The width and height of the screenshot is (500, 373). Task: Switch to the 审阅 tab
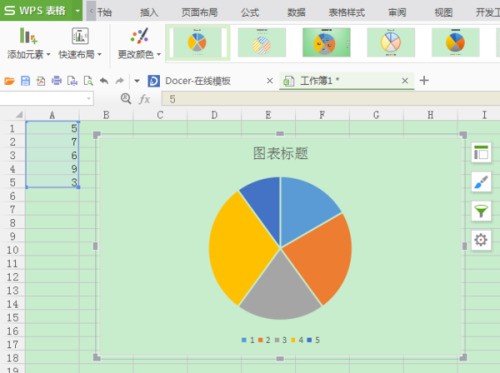397,13
